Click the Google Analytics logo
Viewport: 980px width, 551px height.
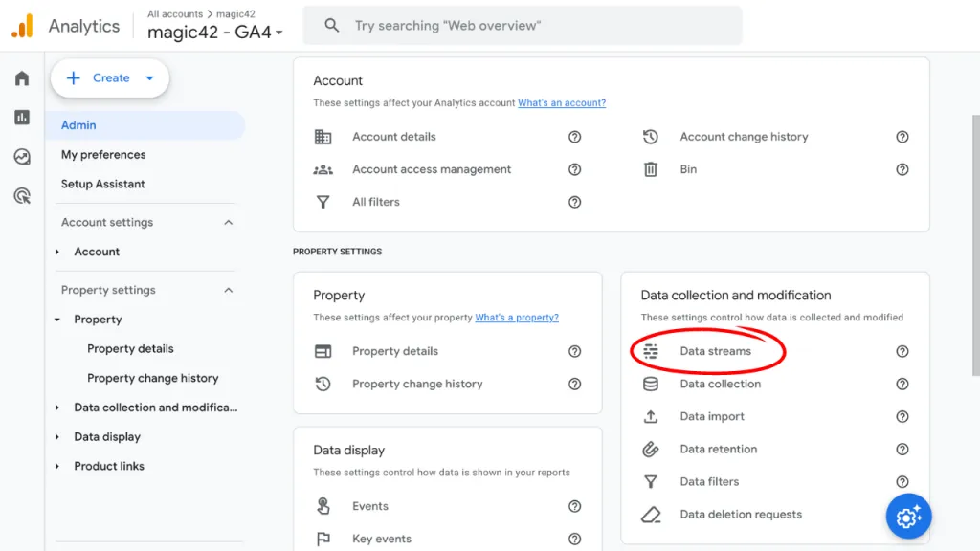pos(23,26)
